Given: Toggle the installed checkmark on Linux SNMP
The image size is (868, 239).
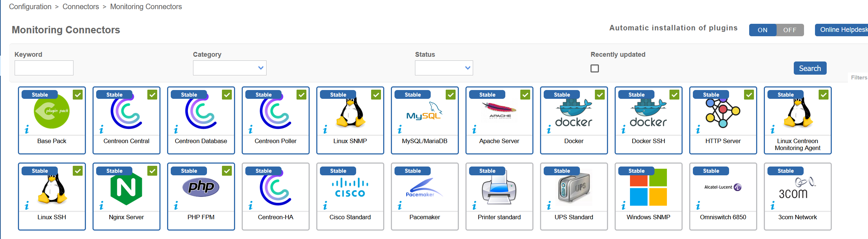Looking at the screenshot, I should [376, 95].
